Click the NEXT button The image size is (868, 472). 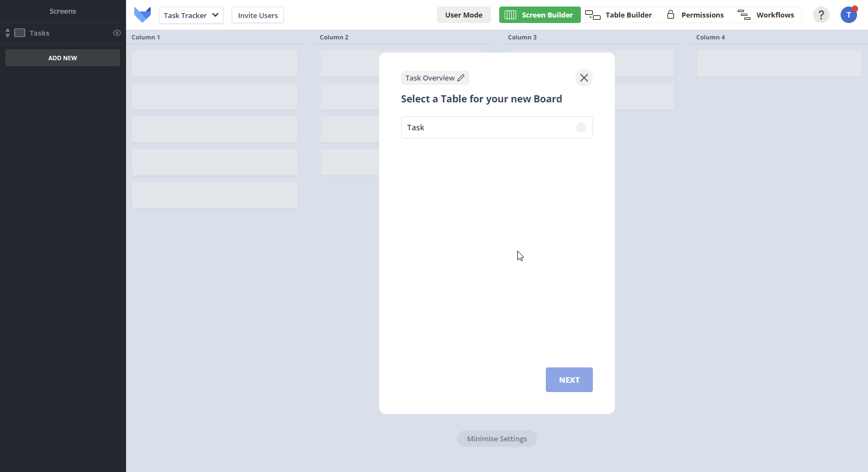coord(569,380)
